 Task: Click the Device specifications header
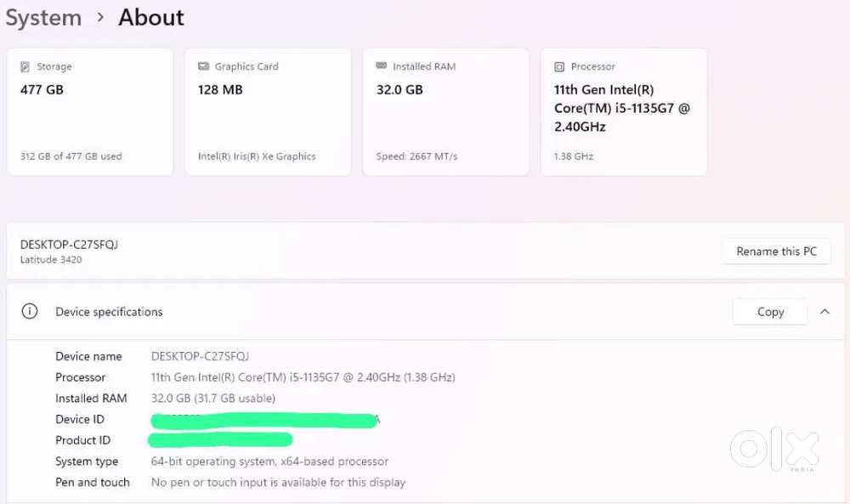[x=109, y=312]
